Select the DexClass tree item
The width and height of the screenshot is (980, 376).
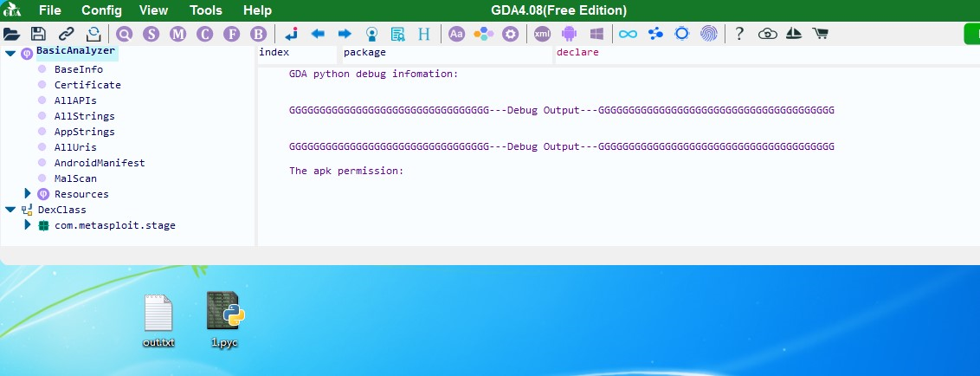(61, 210)
